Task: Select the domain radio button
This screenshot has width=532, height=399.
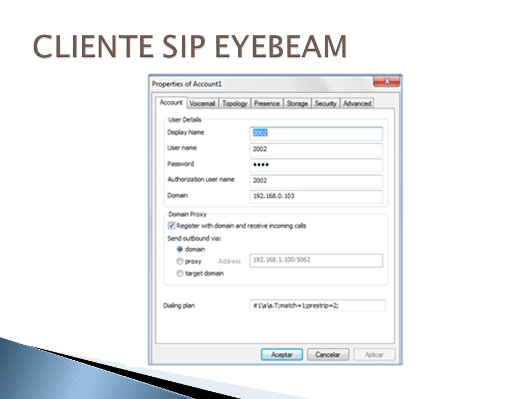Action: (x=180, y=249)
